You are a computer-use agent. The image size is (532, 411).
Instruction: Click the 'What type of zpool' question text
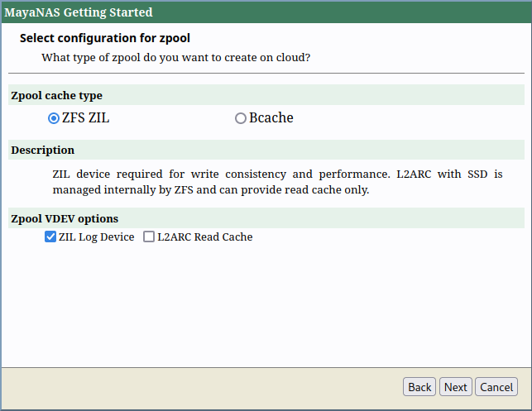tap(175, 58)
